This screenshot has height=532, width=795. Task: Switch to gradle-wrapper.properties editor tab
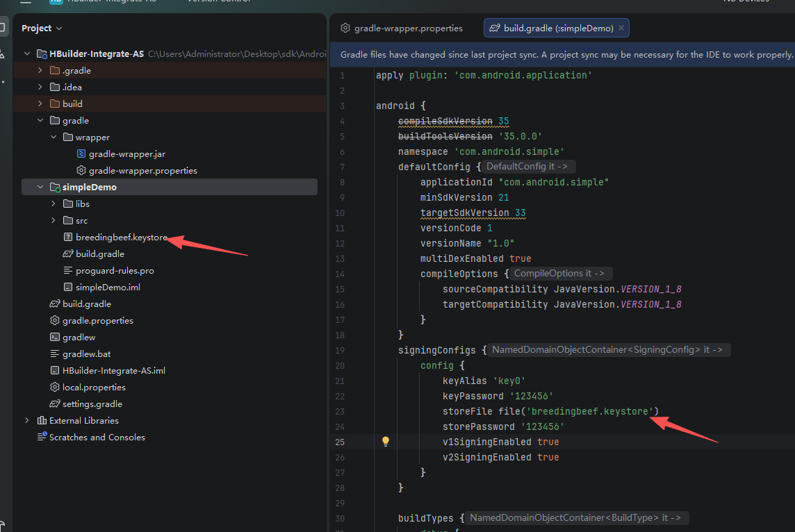(x=402, y=28)
